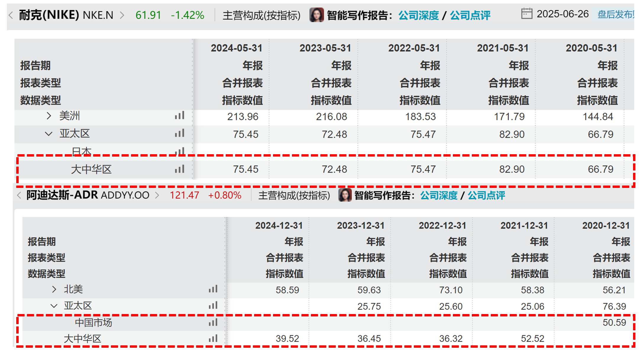The height and width of the screenshot is (356, 644).
Task: Click Nike price 61.91
Action: coord(148,15)
